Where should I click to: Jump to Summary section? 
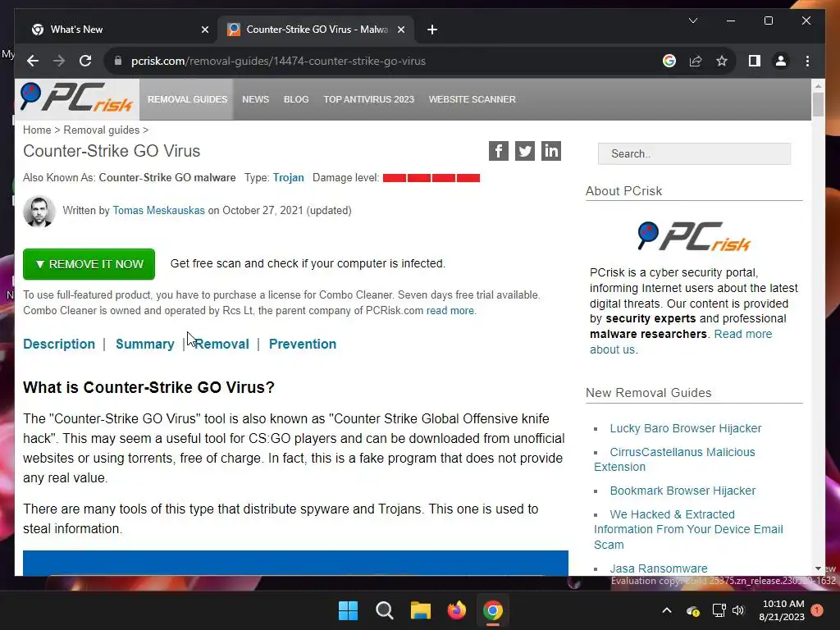tap(145, 344)
